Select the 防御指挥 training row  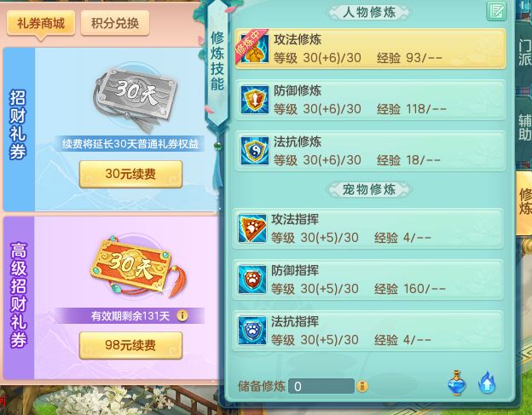[x=367, y=280]
